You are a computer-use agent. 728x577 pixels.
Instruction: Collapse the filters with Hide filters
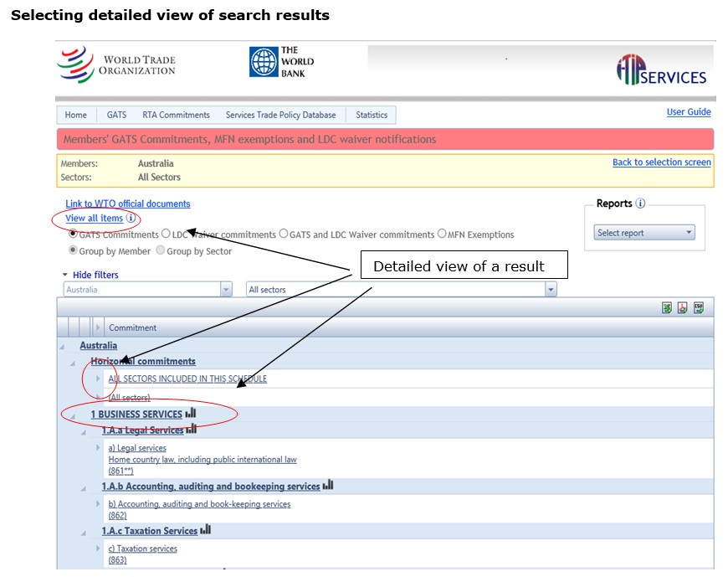[95, 275]
